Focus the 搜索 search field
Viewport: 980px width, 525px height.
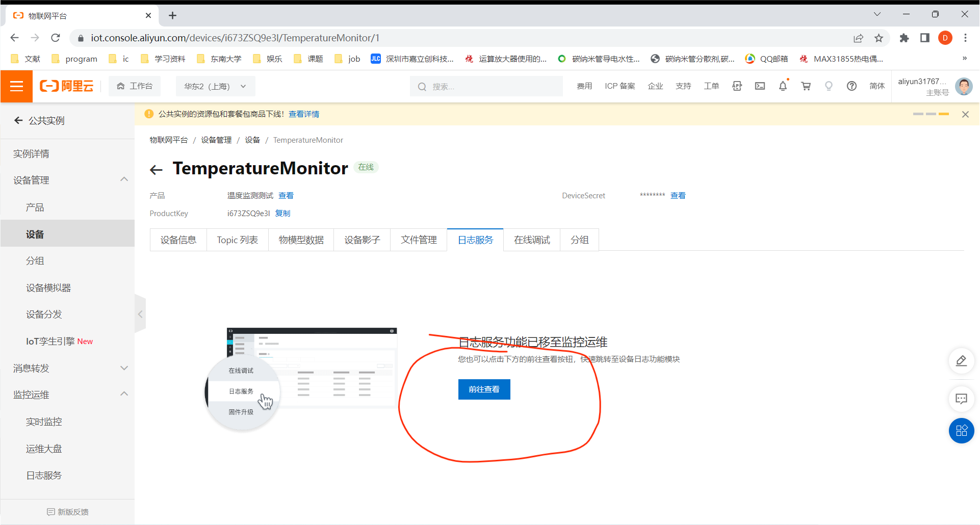pos(486,87)
